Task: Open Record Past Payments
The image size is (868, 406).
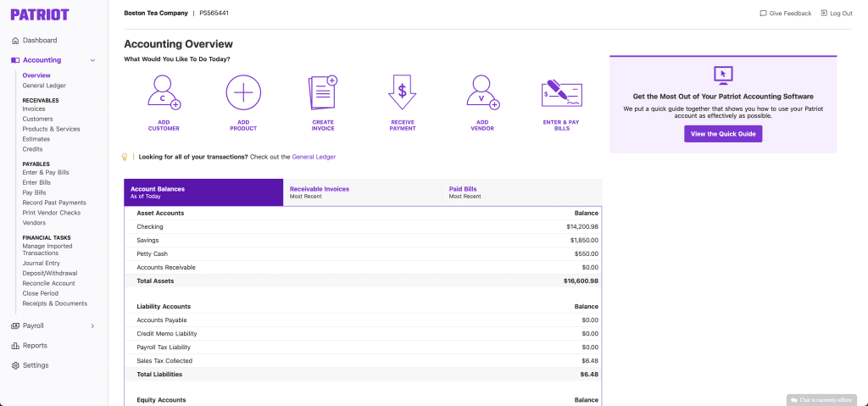Action: coord(54,203)
